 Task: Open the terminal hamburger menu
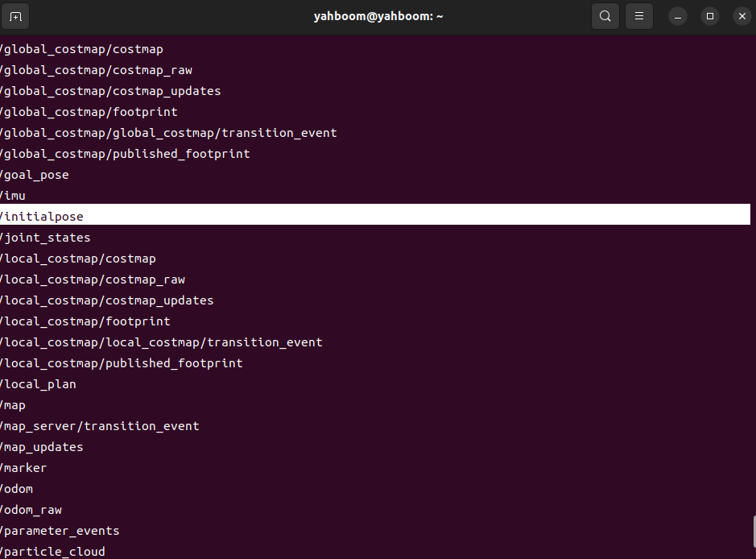[638, 16]
